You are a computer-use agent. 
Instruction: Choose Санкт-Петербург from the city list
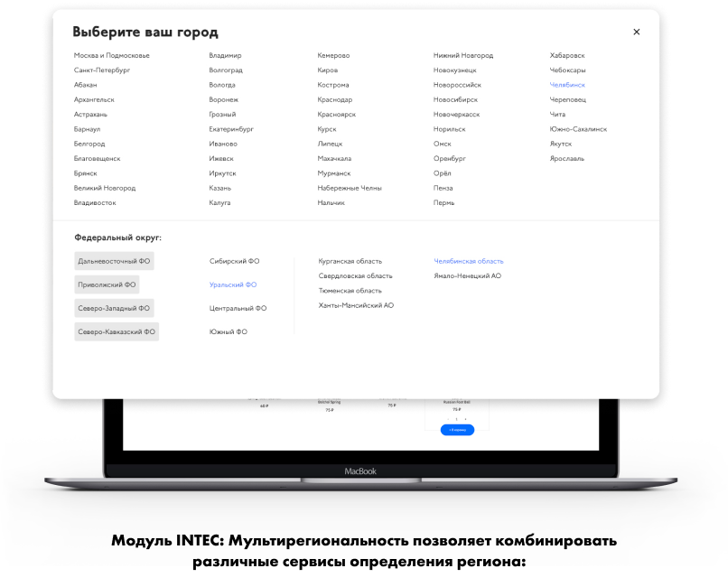pos(102,70)
